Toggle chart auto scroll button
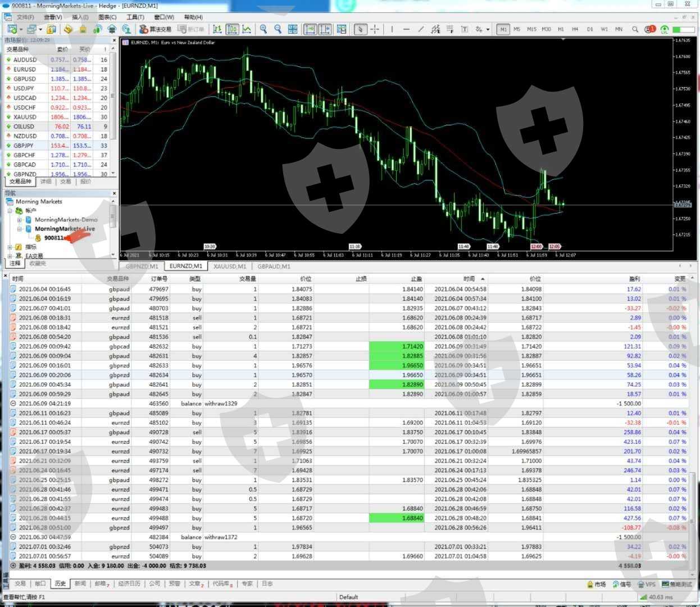The width and height of the screenshot is (700, 607). click(x=310, y=29)
